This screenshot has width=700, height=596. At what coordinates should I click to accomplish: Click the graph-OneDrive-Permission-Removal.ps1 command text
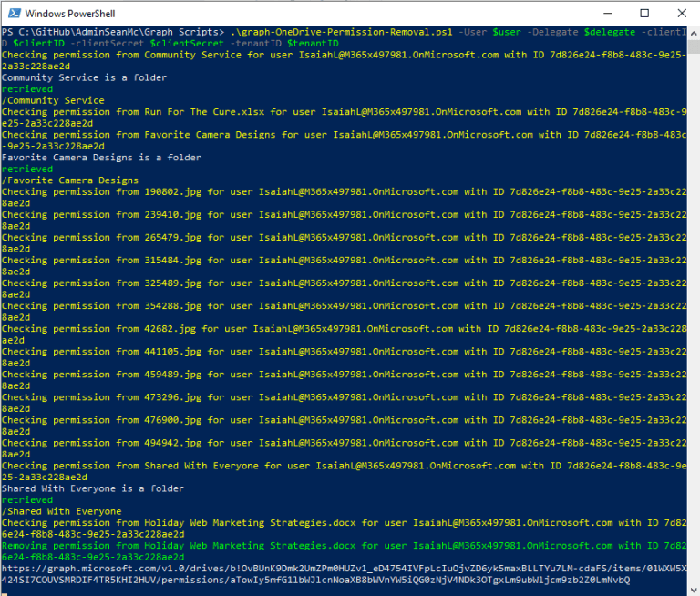click(x=342, y=32)
